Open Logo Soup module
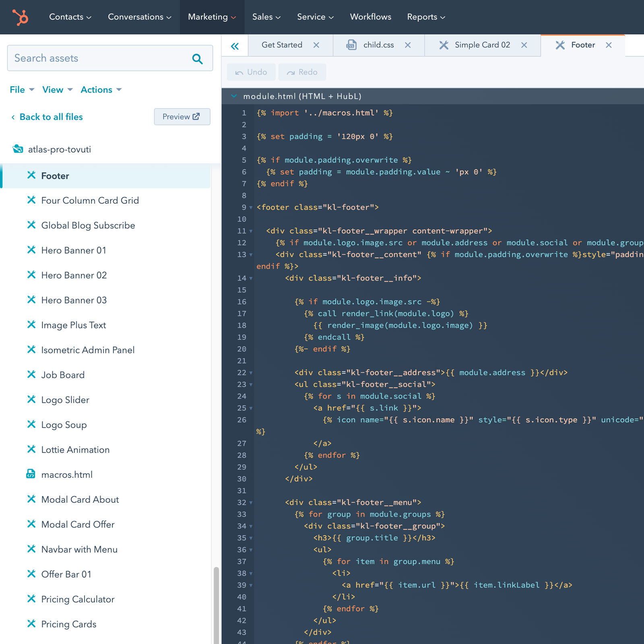This screenshot has width=644, height=644. 64,425
